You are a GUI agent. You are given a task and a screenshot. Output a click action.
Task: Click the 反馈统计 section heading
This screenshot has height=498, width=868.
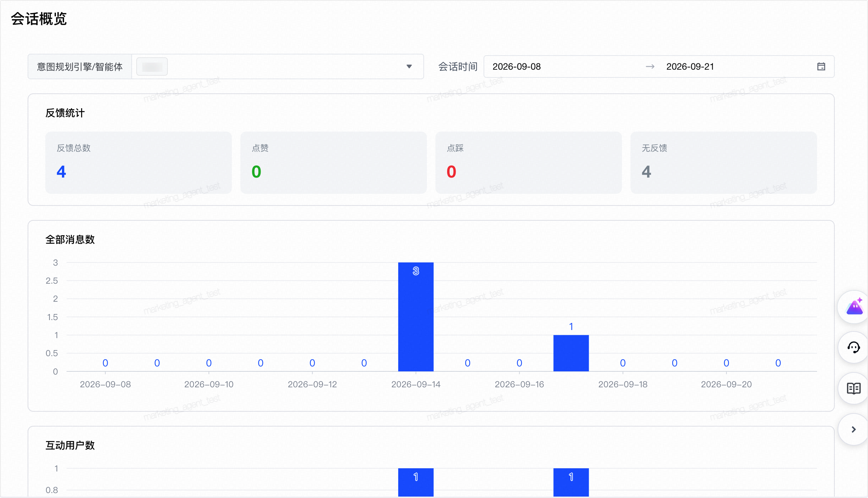tap(65, 113)
